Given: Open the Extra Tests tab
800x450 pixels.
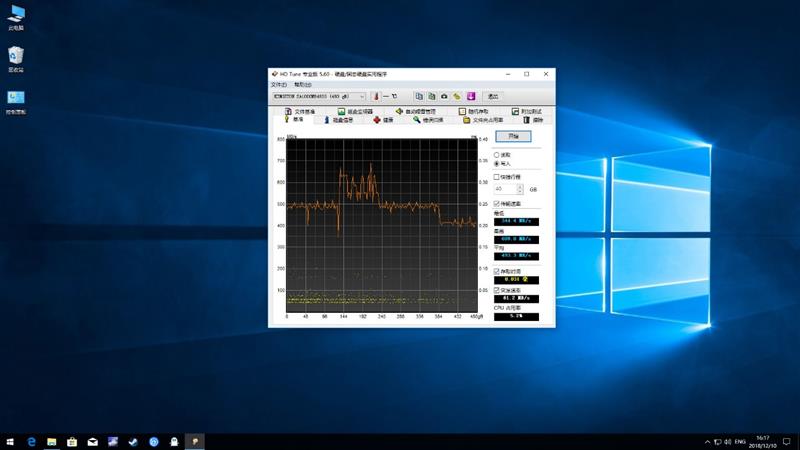Looking at the screenshot, I should pos(527,111).
